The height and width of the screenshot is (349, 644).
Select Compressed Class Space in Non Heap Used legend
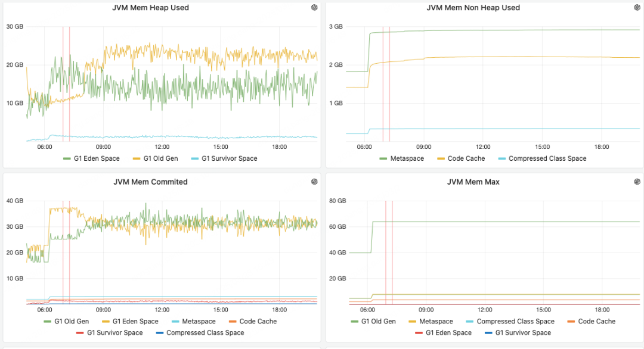[547, 159]
